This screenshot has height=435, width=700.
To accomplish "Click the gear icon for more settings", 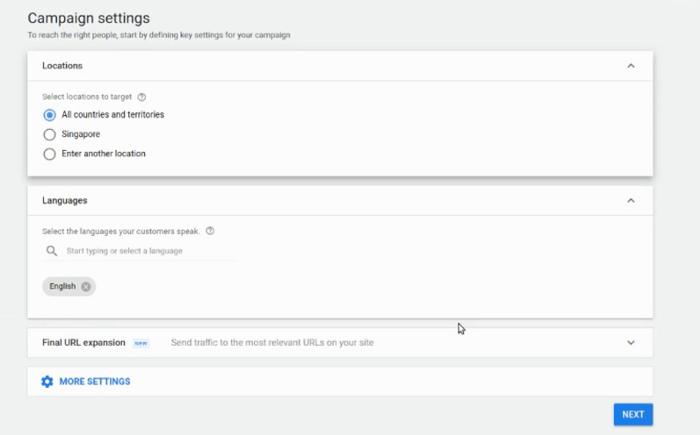I will [47, 381].
